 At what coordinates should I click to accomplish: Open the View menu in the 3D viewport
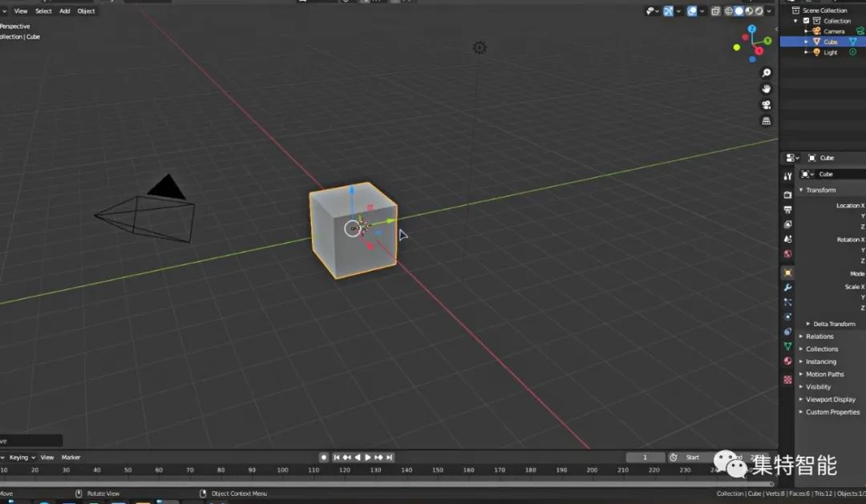21,11
